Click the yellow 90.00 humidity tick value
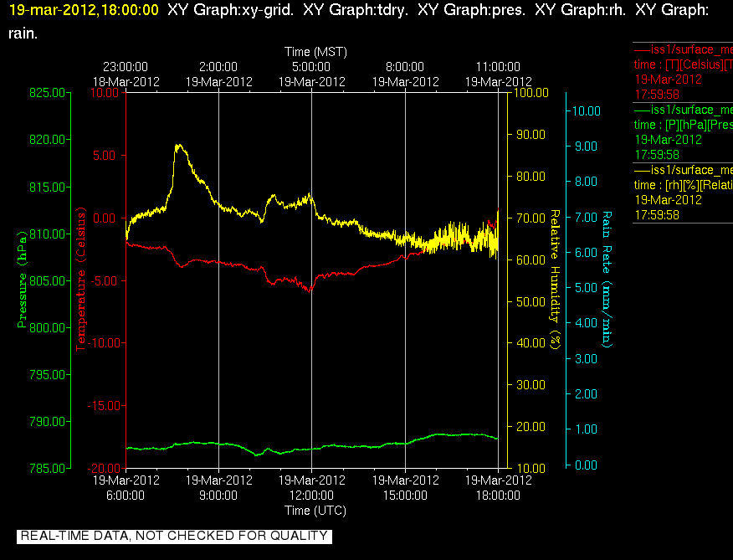The width and height of the screenshot is (733, 560). click(x=531, y=135)
